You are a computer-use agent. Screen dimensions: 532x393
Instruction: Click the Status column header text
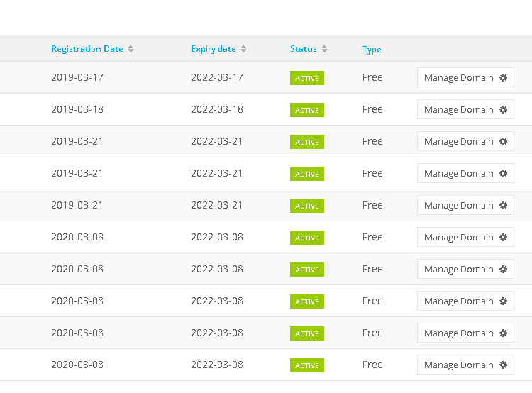304,49
